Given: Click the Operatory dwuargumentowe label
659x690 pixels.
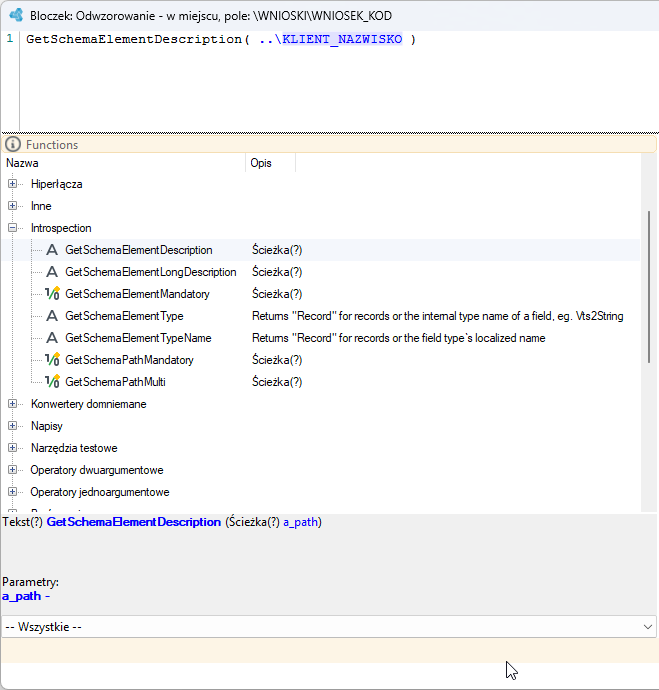Looking at the screenshot, I should [97, 470].
